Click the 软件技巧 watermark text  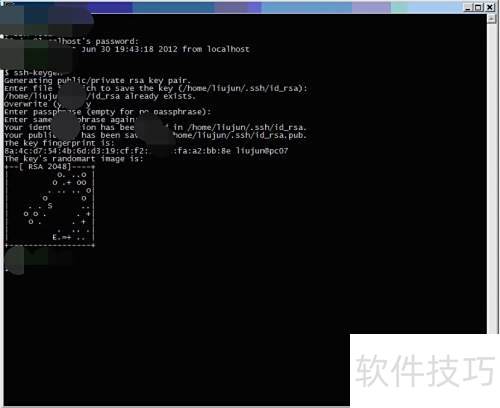(x=425, y=370)
